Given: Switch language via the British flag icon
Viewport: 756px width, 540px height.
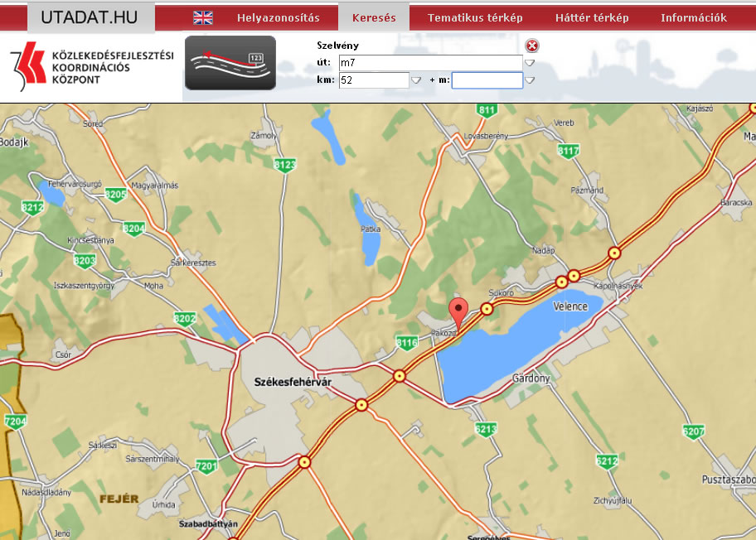Looking at the screenshot, I should (x=203, y=17).
